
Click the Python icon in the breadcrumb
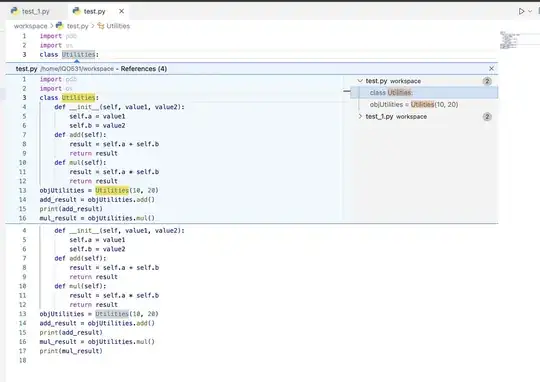click(60, 26)
